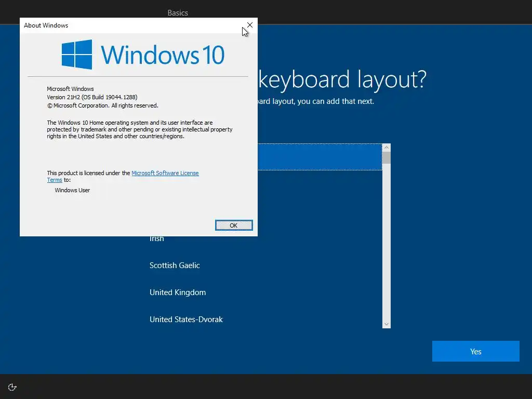This screenshot has height=399, width=532.
Task: Click the Windows User licensee text
Action: (x=72, y=190)
